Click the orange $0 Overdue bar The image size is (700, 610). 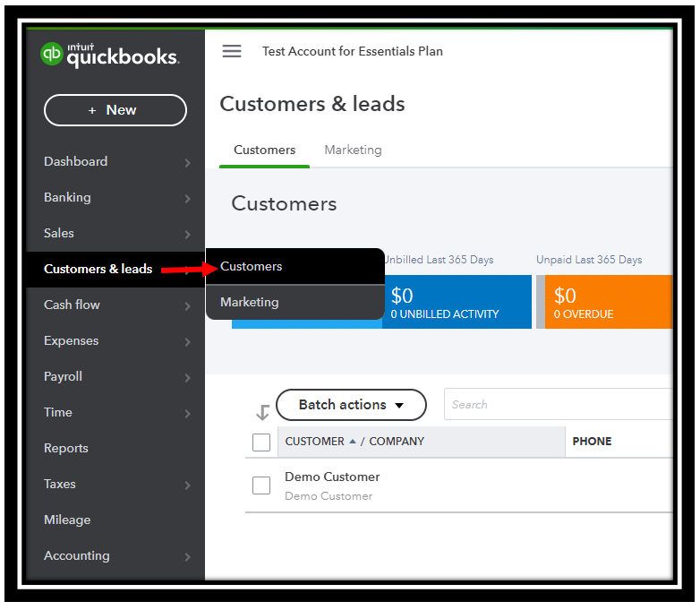pos(609,302)
